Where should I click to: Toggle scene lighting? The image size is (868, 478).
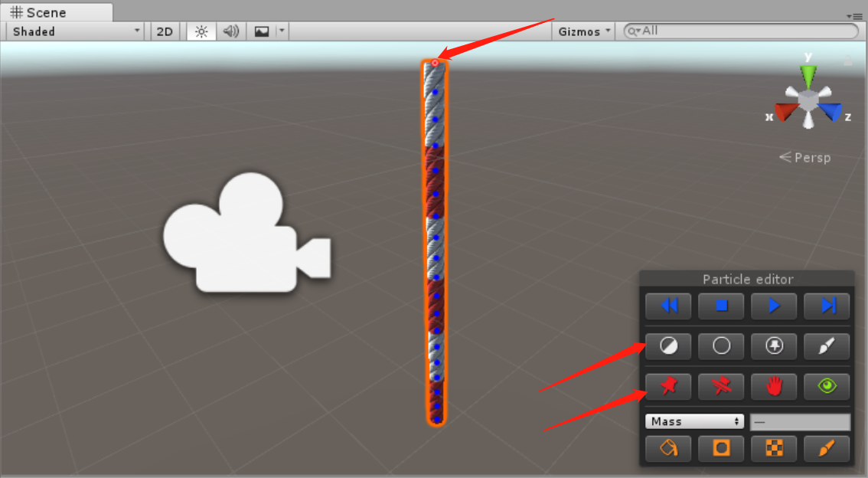(x=200, y=31)
